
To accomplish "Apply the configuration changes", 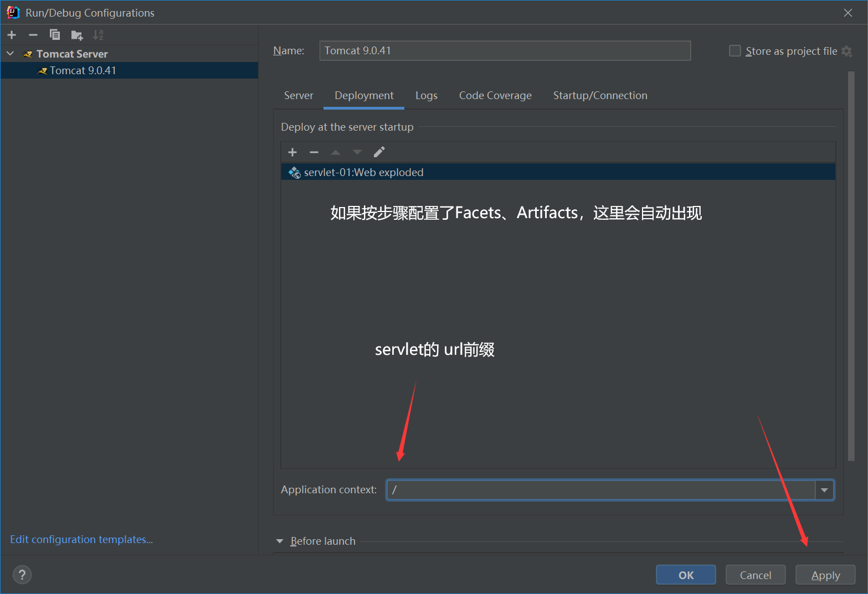I will pyautogui.click(x=825, y=575).
